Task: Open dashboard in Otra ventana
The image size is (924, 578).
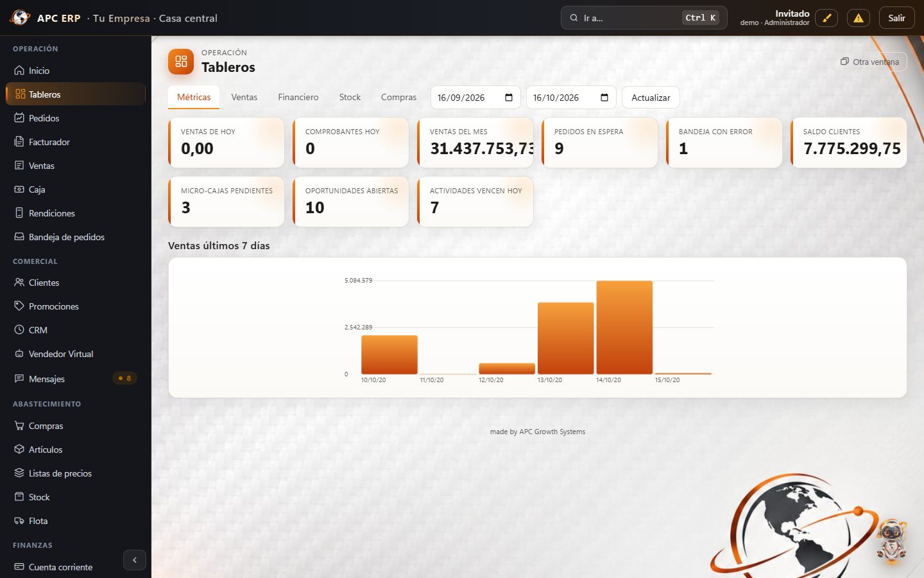Action: pyautogui.click(x=869, y=62)
